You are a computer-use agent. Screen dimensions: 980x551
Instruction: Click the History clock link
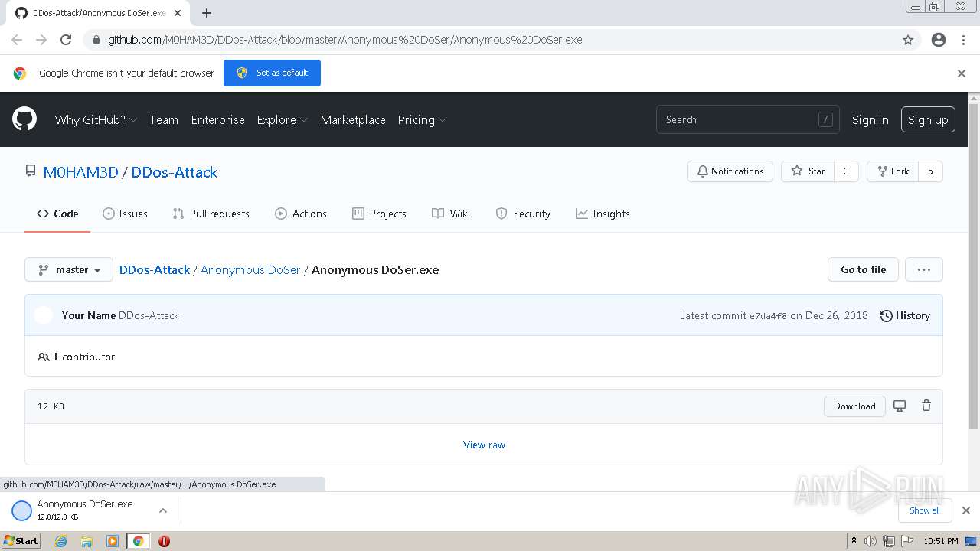905,315
